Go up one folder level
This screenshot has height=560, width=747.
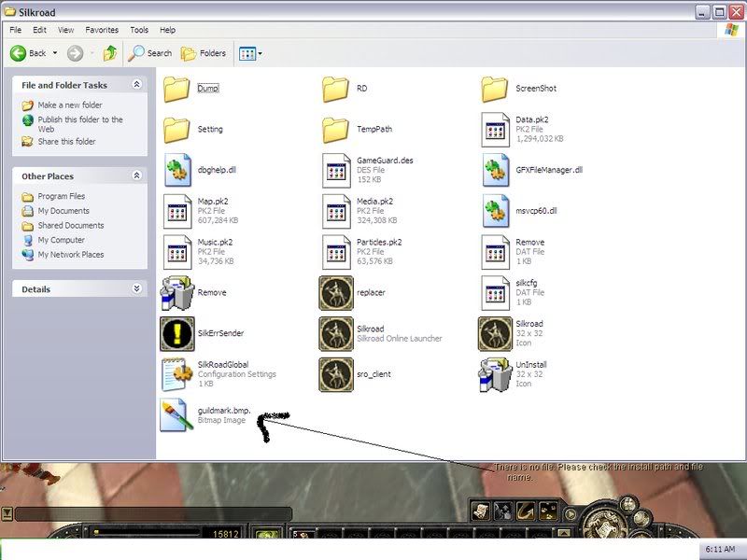pyautogui.click(x=110, y=53)
